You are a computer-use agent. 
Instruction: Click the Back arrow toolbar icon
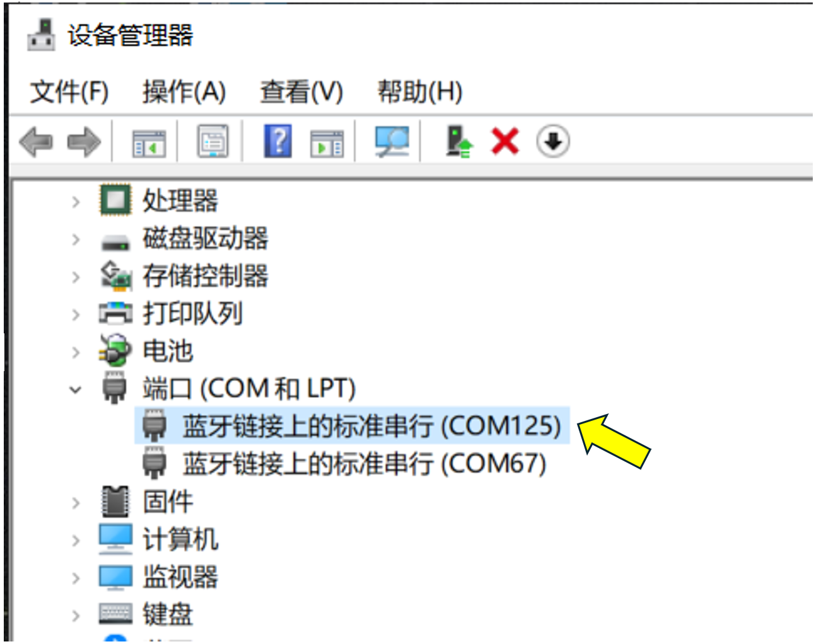[x=36, y=141]
